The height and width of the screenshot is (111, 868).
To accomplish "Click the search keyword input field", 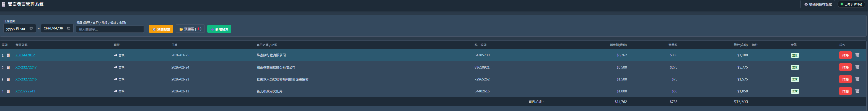I will click(x=110, y=29).
